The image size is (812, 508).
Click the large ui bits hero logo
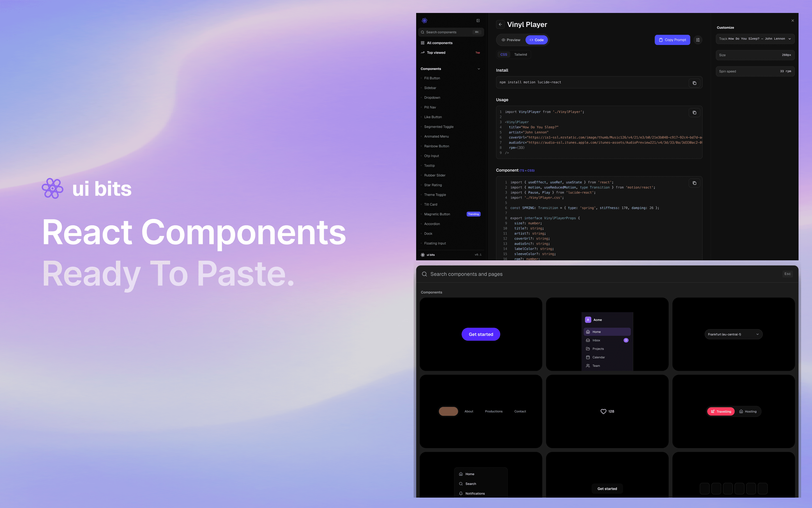click(53, 188)
